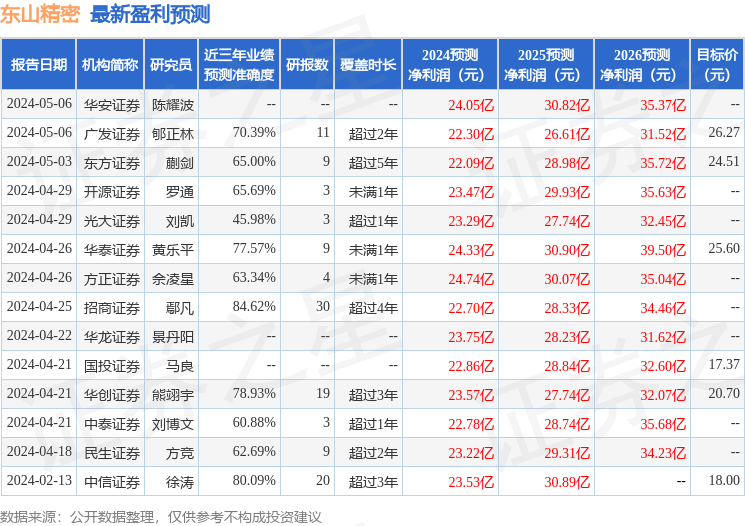This screenshot has width=745, height=526.
Task: Click accuracy value 70.39%
Action: point(254,132)
